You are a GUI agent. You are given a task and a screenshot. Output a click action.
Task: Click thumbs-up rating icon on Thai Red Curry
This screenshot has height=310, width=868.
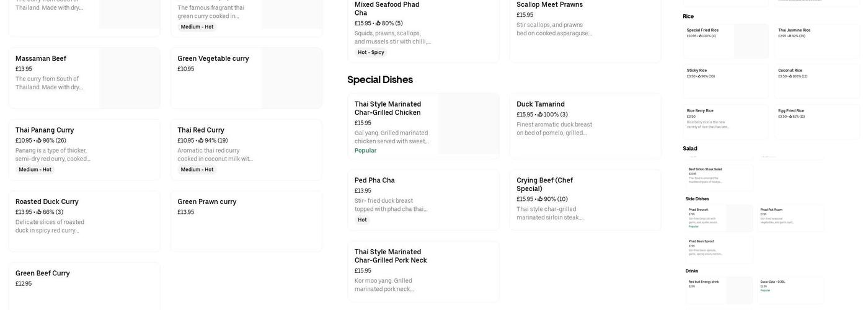click(x=201, y=141)
